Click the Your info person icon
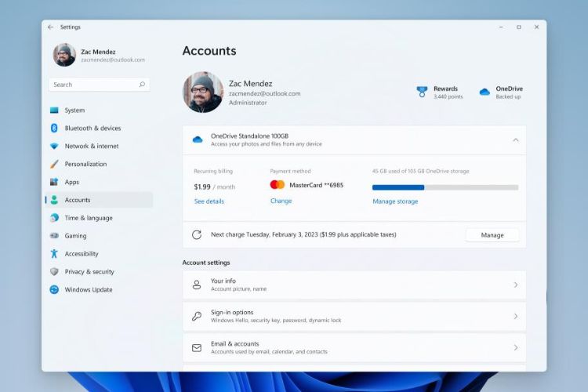Screen dimensions: 588x392 tap(197, 285)
